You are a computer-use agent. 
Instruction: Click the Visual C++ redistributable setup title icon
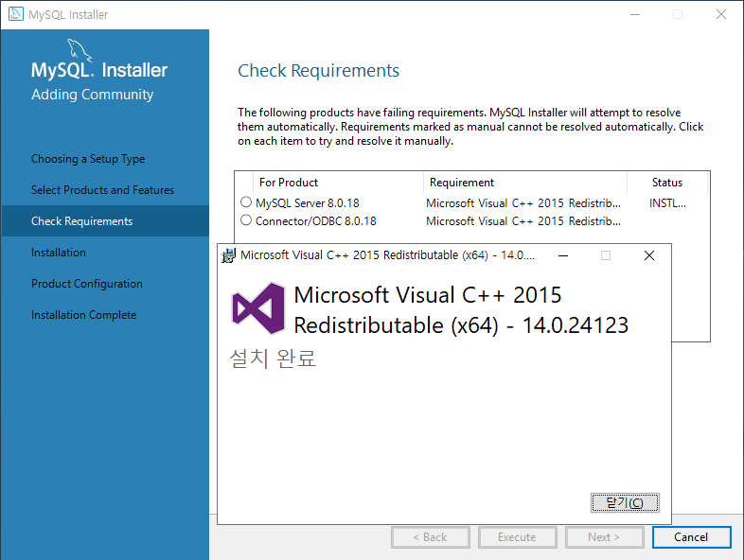click(x=228, y=255)
